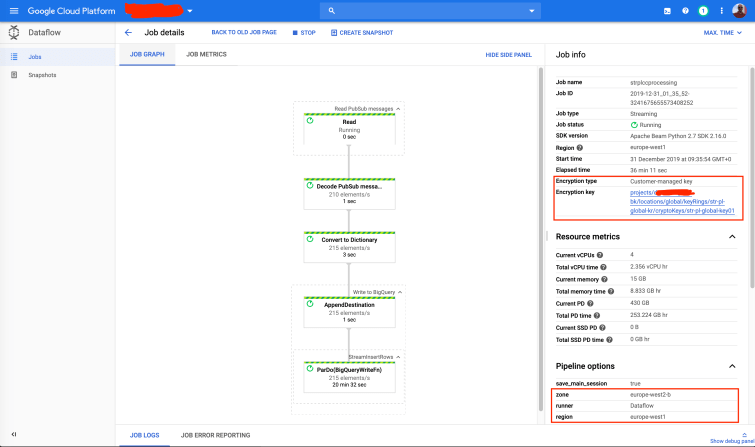Switch to the Job Logs tab
This screenshot has height=447, width=755.
pyautogui.click(x=144, y=435)
